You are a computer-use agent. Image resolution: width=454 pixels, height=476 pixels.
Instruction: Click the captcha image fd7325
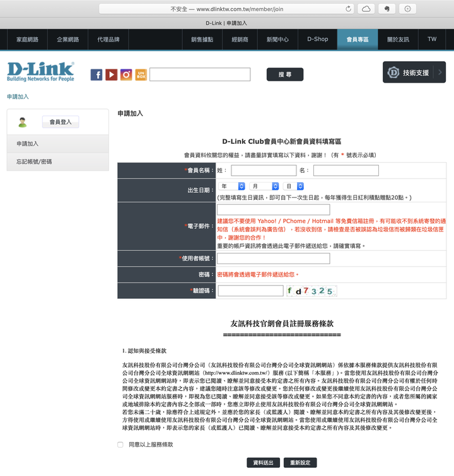(311, 291)
